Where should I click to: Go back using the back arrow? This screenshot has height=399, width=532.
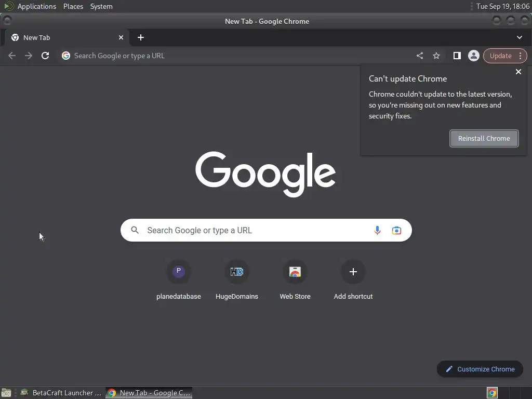[12, 56]
